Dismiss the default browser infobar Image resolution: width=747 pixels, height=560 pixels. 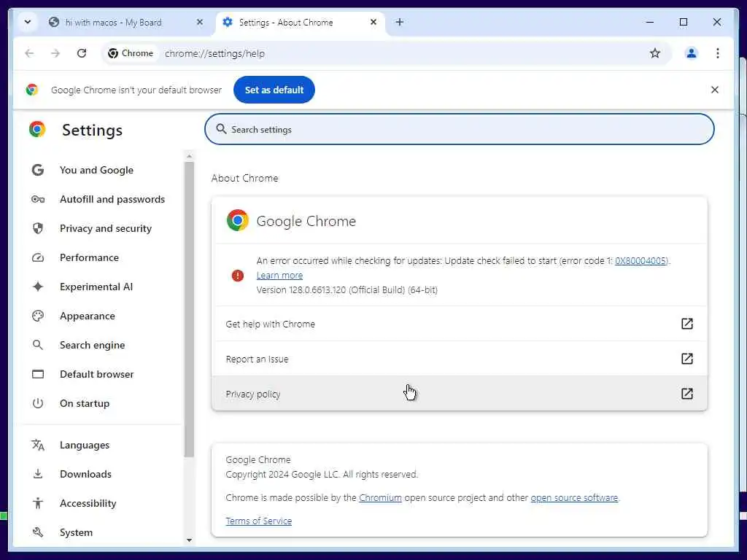[715, 90]
